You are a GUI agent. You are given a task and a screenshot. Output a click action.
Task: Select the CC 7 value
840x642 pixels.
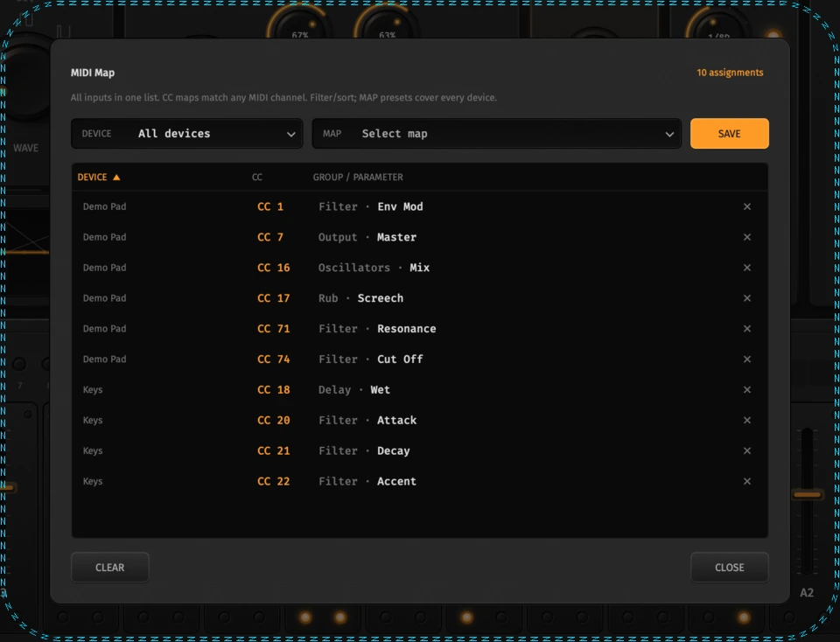pyautogui.click(x=270, y=237)
